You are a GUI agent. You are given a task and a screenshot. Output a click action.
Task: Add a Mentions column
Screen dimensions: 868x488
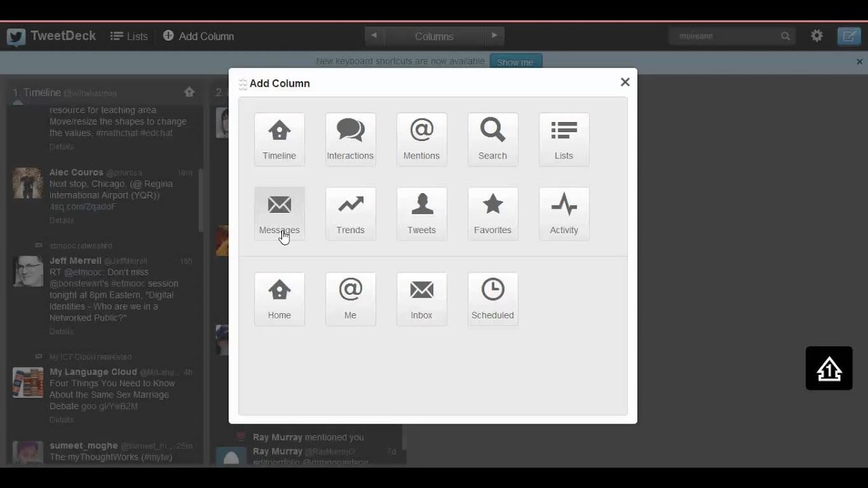pyautogui.click(x=422, y=140)
